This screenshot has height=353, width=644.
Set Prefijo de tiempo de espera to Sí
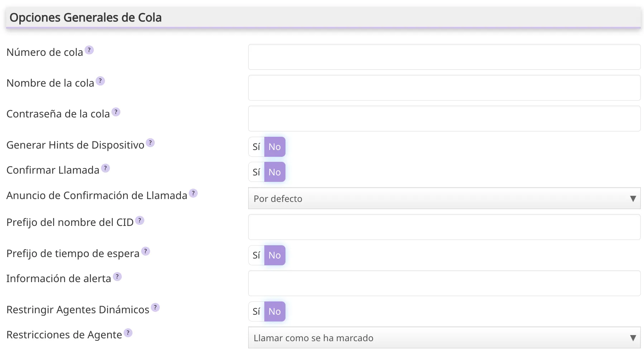pyautogui.click(x=256, y=255)
